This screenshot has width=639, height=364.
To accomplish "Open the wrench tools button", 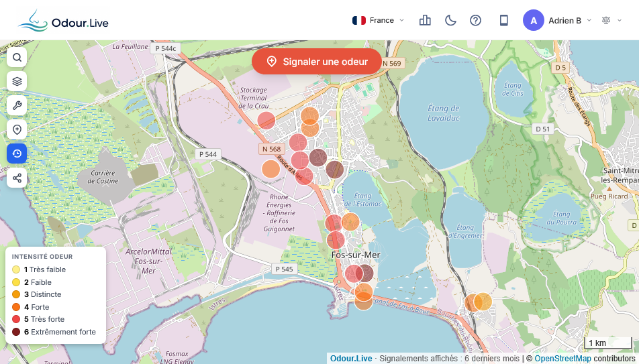I will click(17, 105).
